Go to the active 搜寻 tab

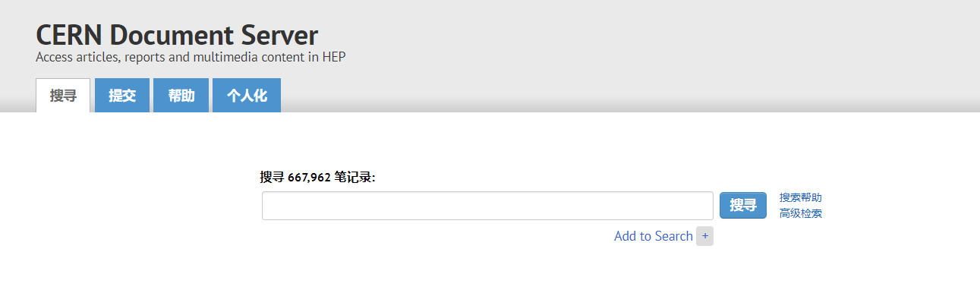(63, 96)
